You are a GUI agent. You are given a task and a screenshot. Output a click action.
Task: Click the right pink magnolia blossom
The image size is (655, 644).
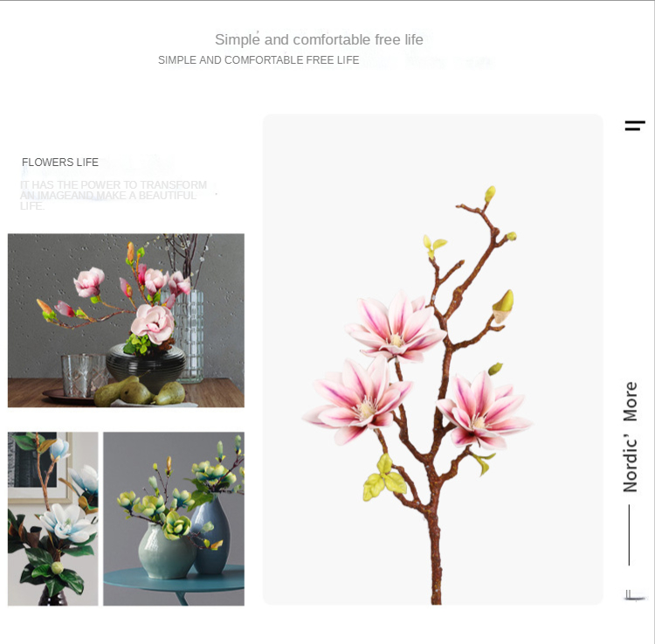tap(484, 413)
